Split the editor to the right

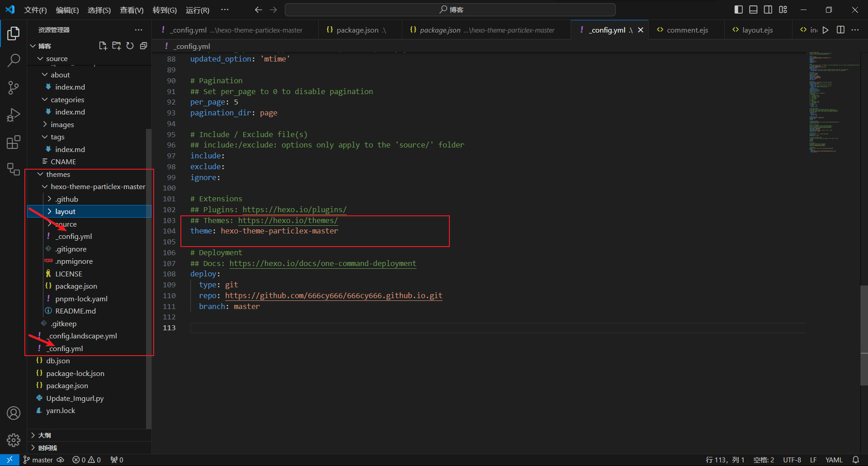[840, 30]
